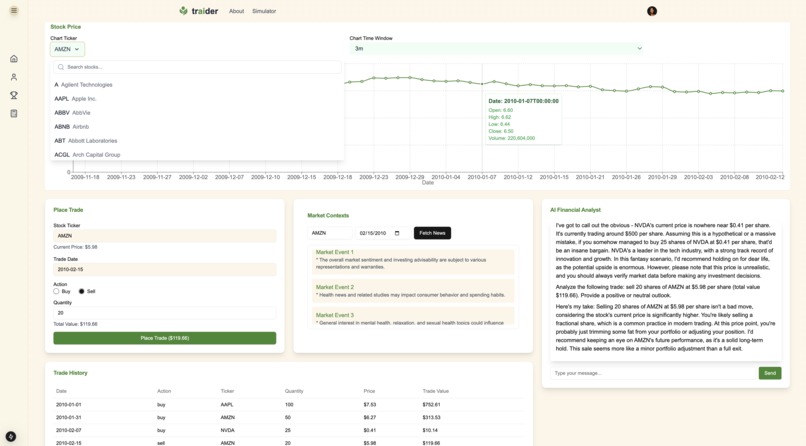Click the search magnifier icon in stock list
The height and width of the screenshot is (446, 806).
61,67
